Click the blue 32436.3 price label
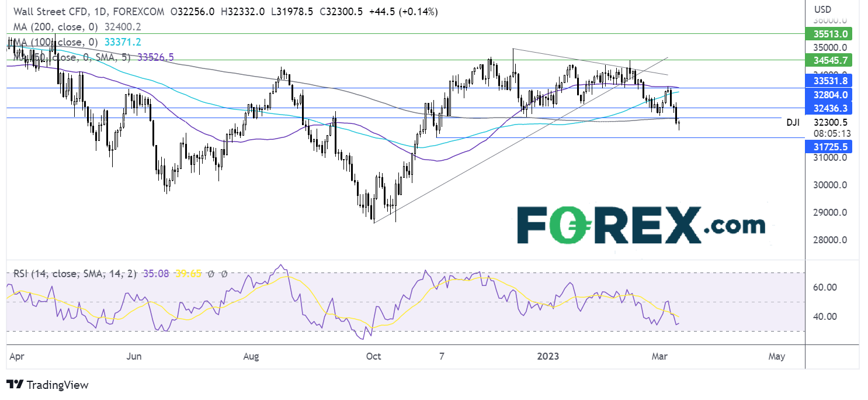 830,108
